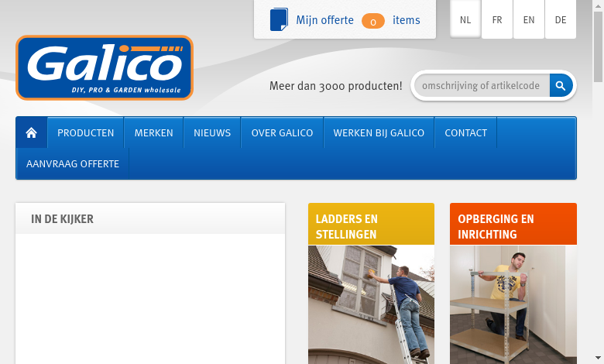
Task: Click the 'items' link in the offerte box
Action: tap(407, 20)
